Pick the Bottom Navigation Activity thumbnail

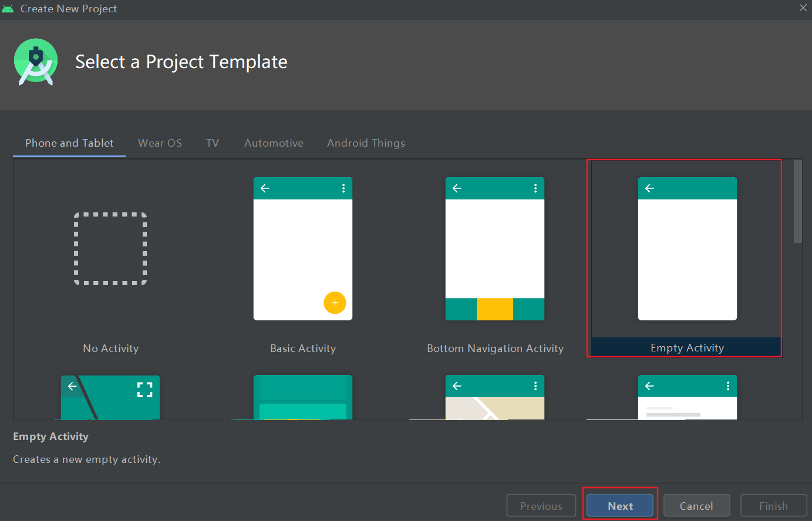495,249
